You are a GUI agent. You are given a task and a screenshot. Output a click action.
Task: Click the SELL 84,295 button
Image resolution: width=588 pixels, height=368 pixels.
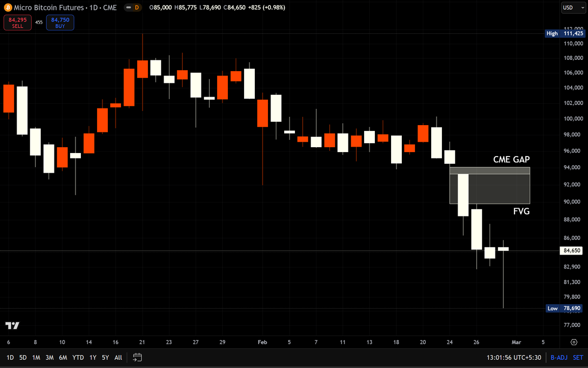point(17,23)
